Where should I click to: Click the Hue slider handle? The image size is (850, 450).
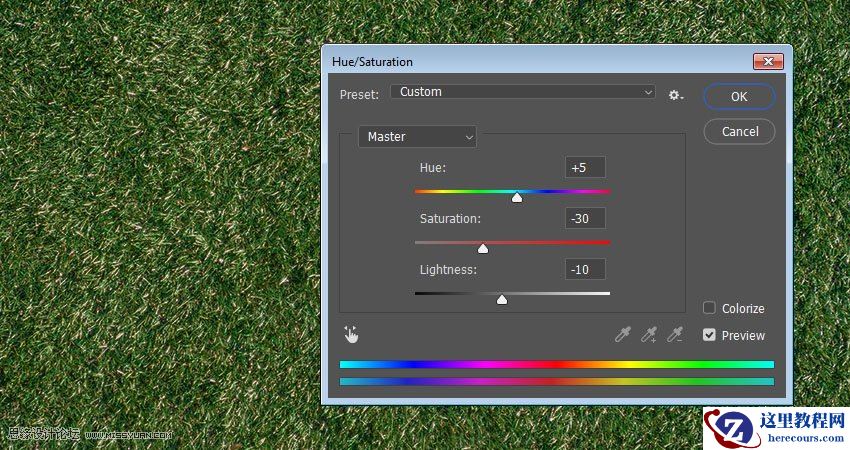click(517, 198)
